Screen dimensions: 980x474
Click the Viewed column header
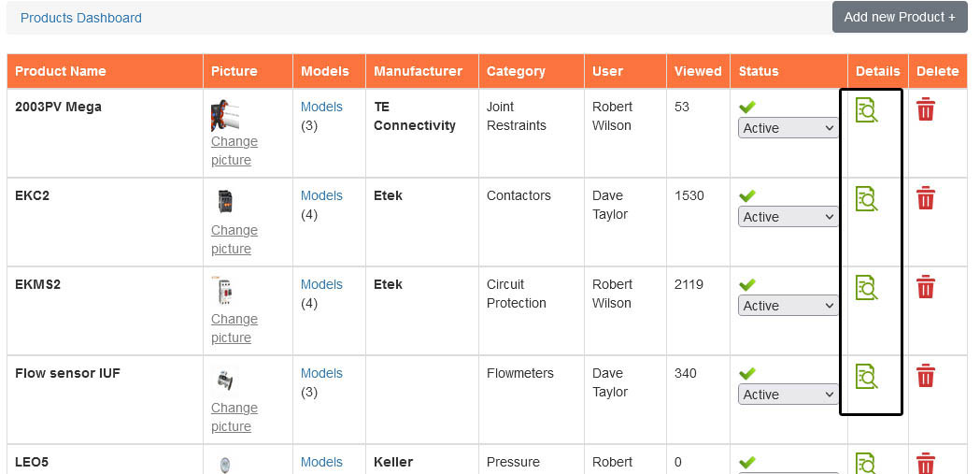tap(698, 71)
